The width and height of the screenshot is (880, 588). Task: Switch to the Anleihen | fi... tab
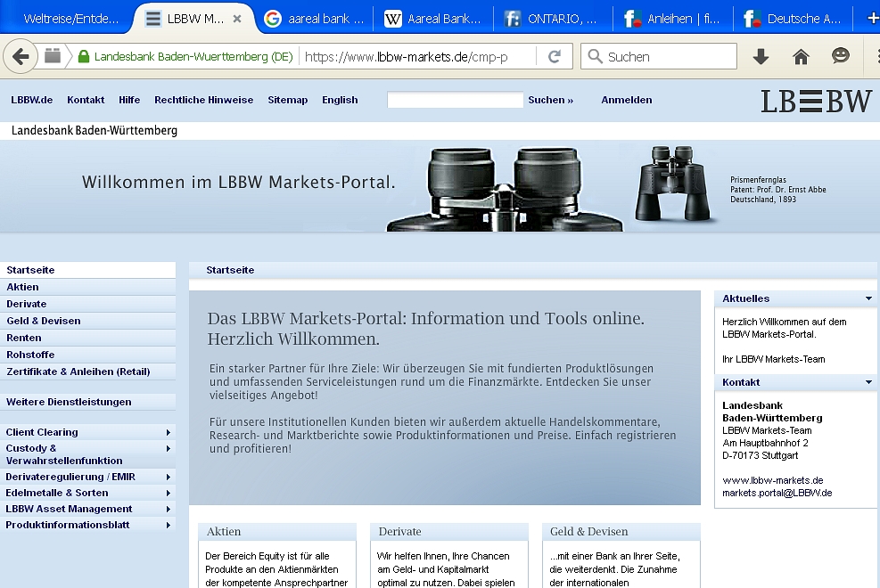tap(673, 19)
